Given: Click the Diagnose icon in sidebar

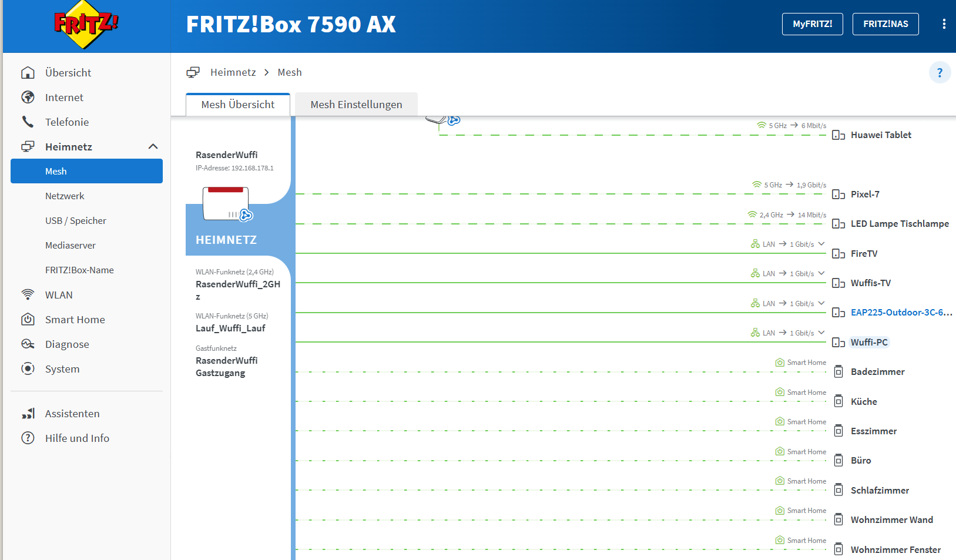Looking at the screenshot, I should coord(28,344).
